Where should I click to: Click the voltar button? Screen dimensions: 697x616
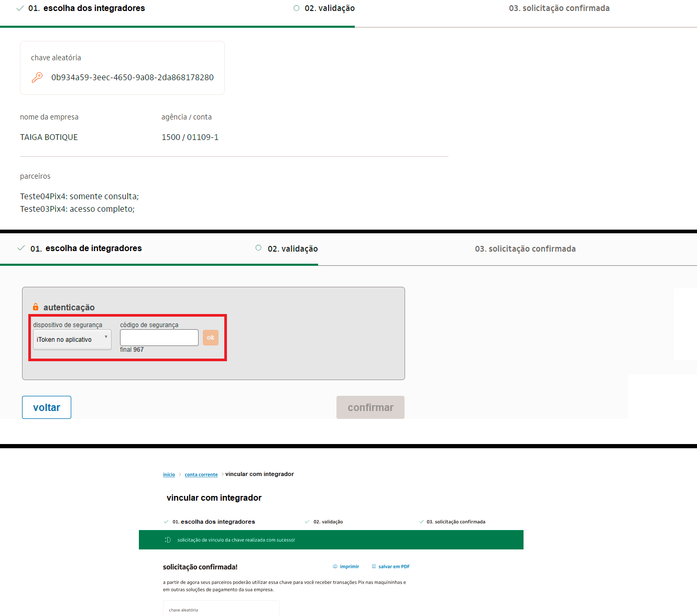click(47, 407)
